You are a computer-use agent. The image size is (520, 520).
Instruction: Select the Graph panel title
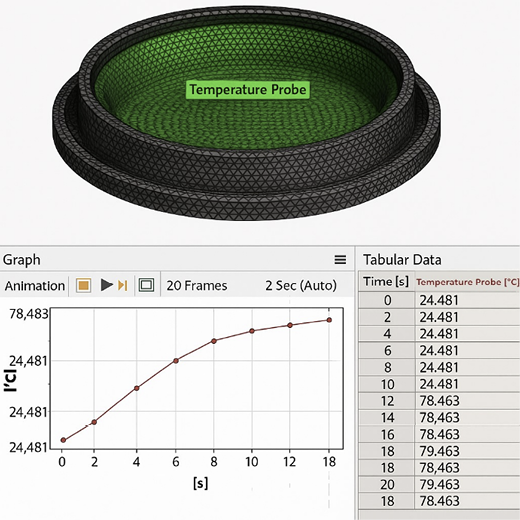22,260
